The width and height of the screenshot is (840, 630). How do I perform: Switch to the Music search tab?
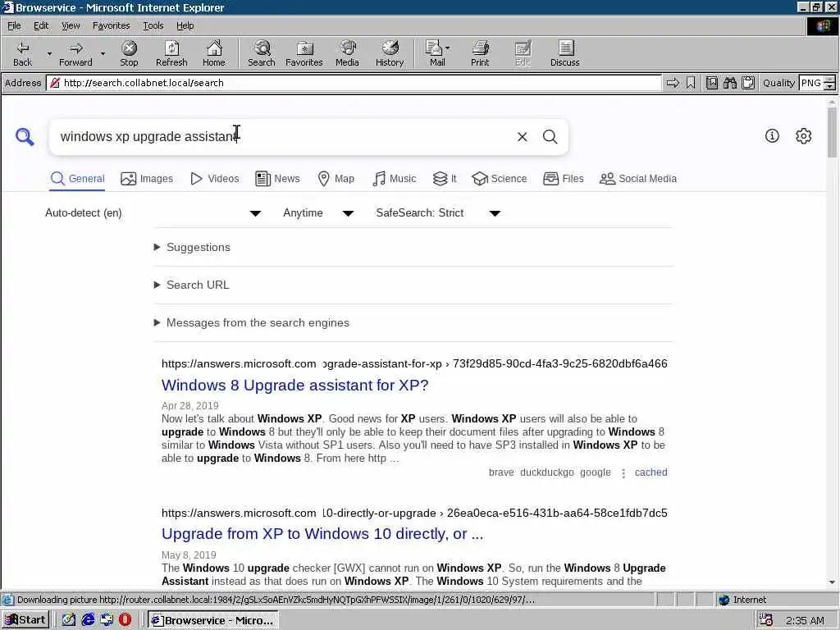click(395, 179)
